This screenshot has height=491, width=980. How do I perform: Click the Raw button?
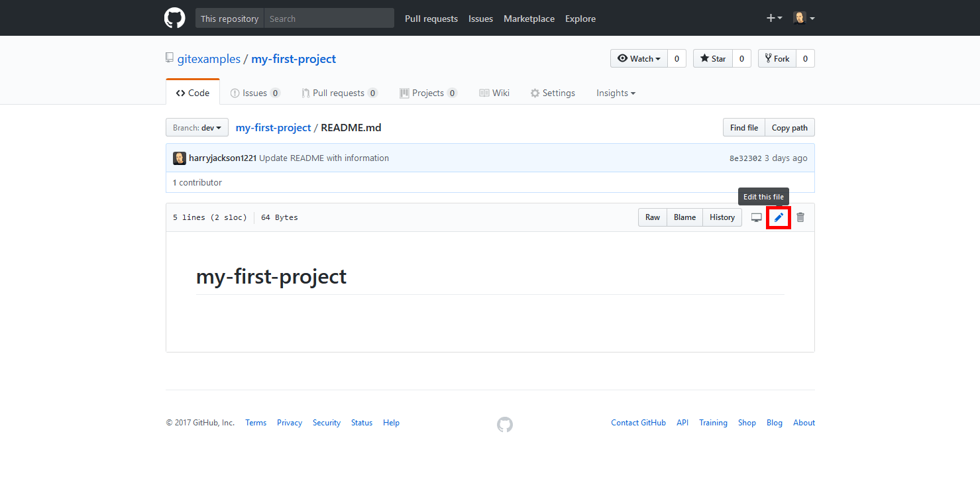coord(653,217)
